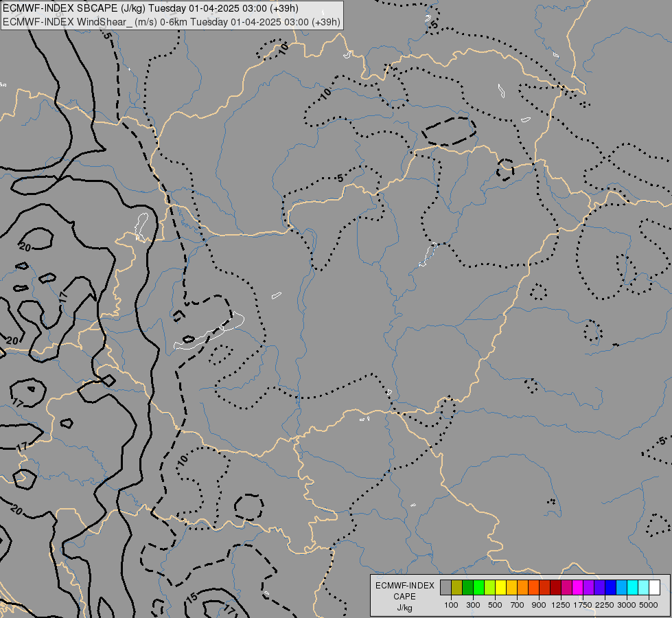Click the cyan legend swatch

pyautogui.click(x=632, y=587)
